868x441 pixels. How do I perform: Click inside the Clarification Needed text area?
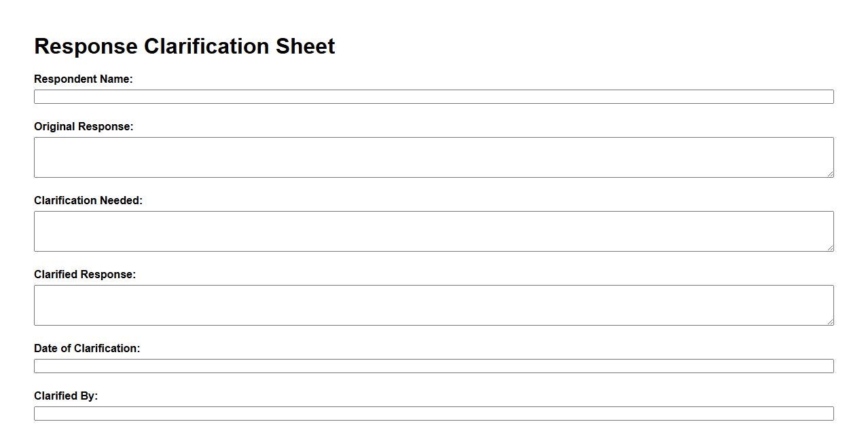coord(433,231)
